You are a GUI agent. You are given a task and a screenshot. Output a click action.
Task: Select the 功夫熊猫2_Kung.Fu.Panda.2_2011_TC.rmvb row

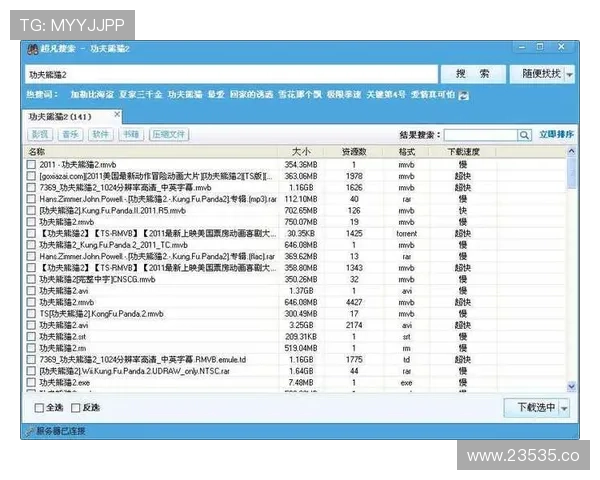295,245
